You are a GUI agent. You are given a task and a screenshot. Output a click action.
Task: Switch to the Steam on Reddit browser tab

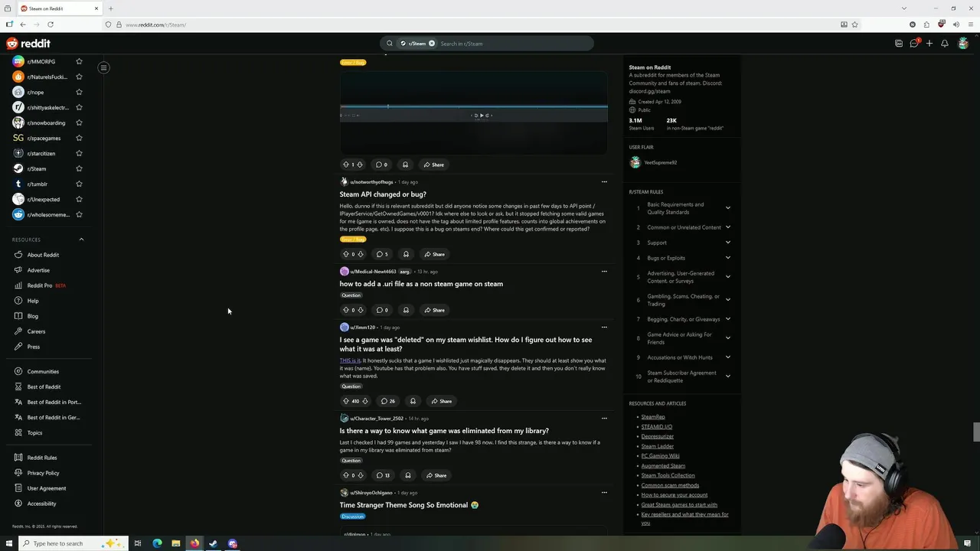pos(60,8)
